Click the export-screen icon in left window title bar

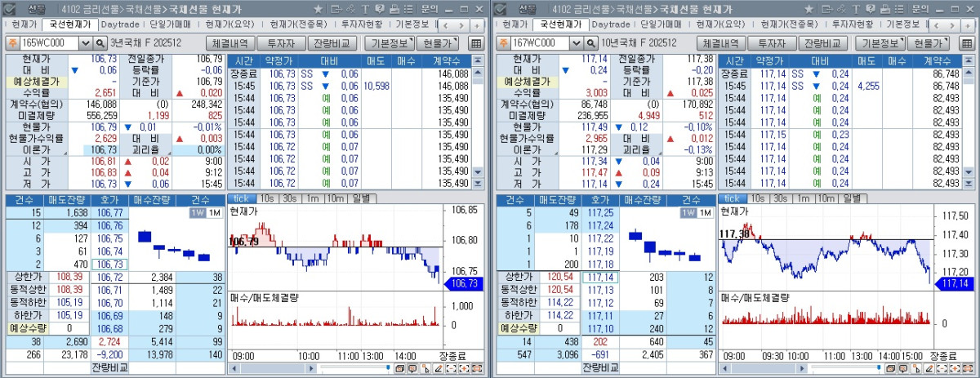pos(336,8)
